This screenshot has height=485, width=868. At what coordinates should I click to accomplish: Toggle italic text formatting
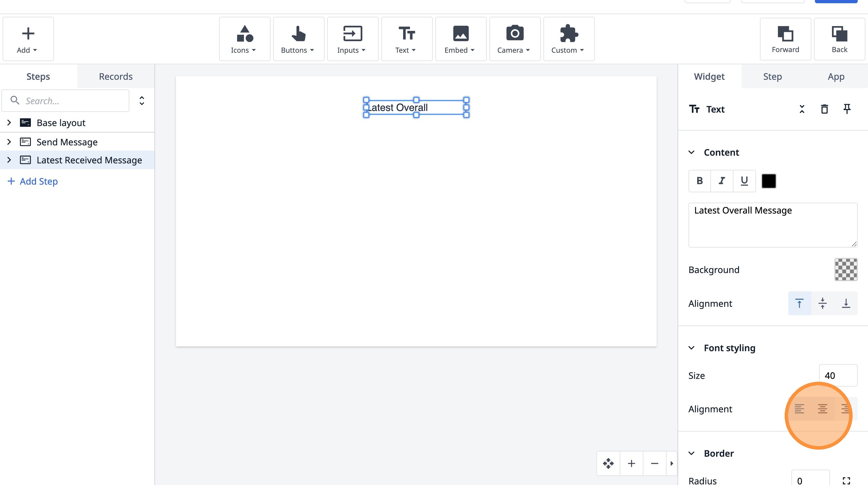722,181
